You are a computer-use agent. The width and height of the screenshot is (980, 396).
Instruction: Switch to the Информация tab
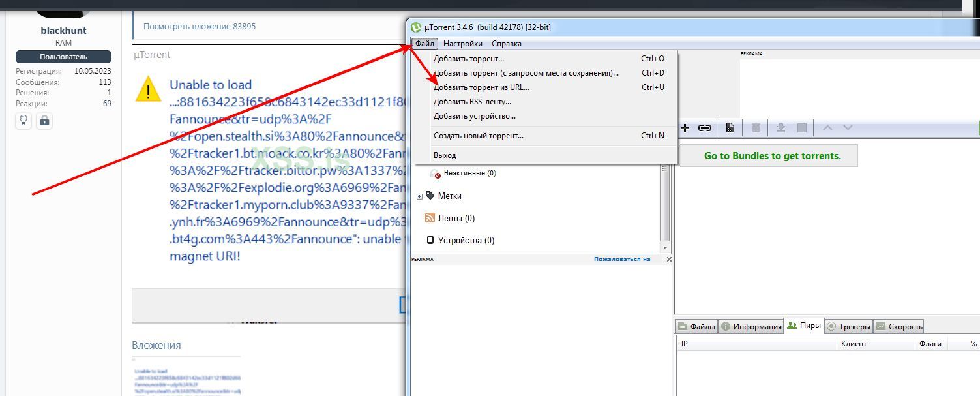[x=751, y=326]
